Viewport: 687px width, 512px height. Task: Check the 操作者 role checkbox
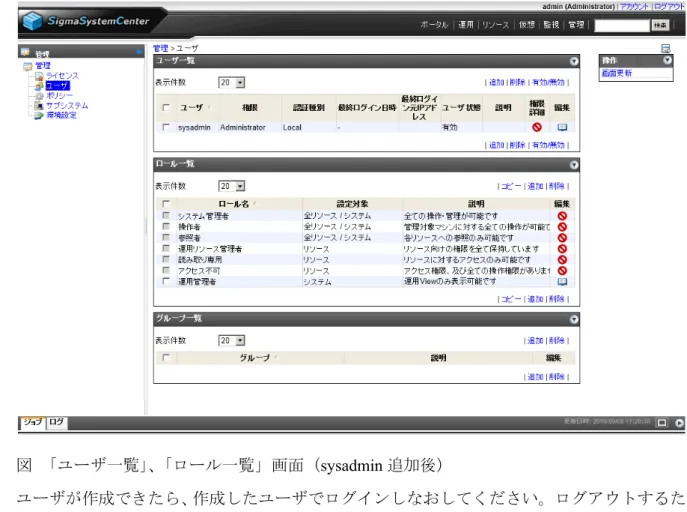(166, 226)
